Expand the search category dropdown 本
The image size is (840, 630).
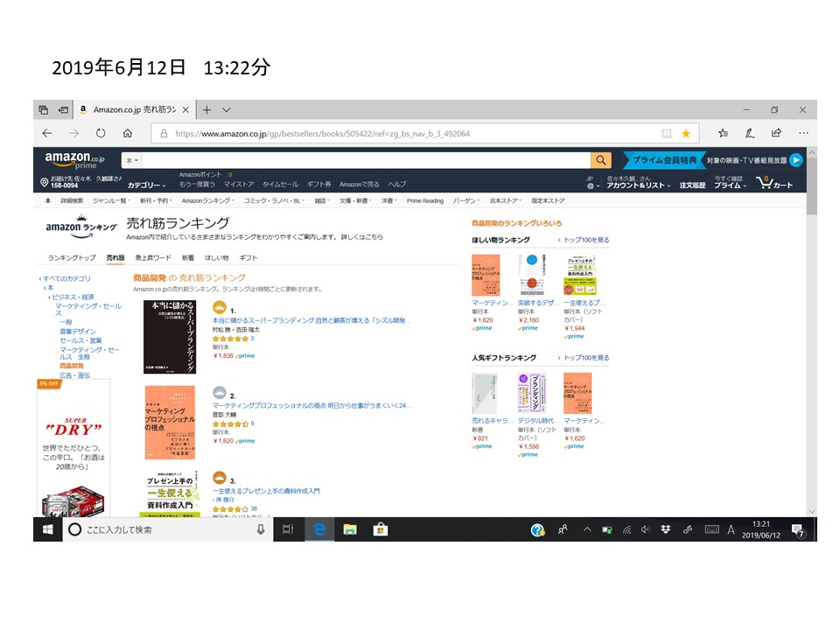(132, 160)
